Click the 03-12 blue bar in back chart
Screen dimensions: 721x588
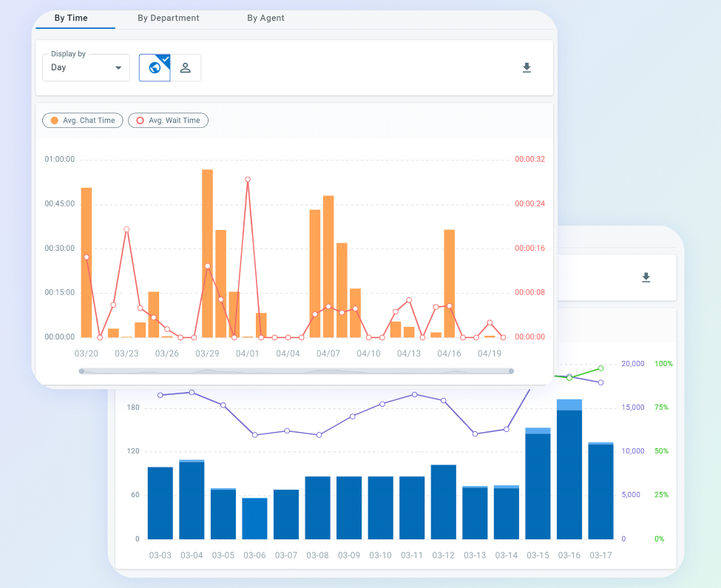click(x=444, y=502)
